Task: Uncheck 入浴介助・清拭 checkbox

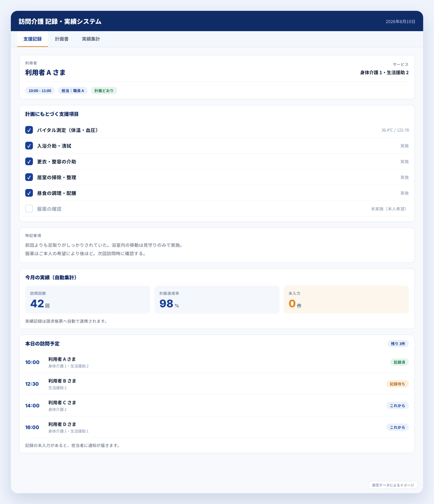Action: [29, 146]
